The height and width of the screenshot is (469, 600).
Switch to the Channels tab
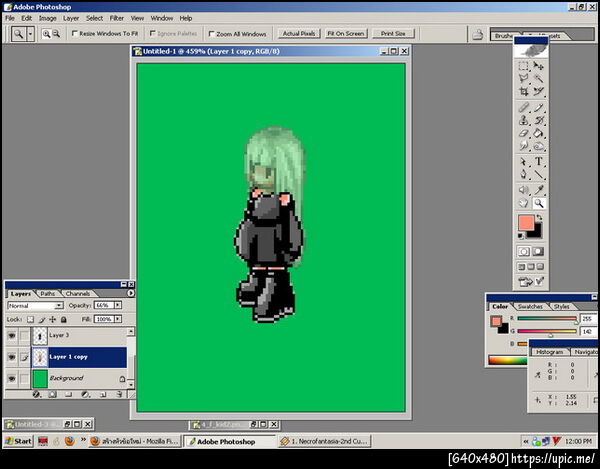(78, 293)
